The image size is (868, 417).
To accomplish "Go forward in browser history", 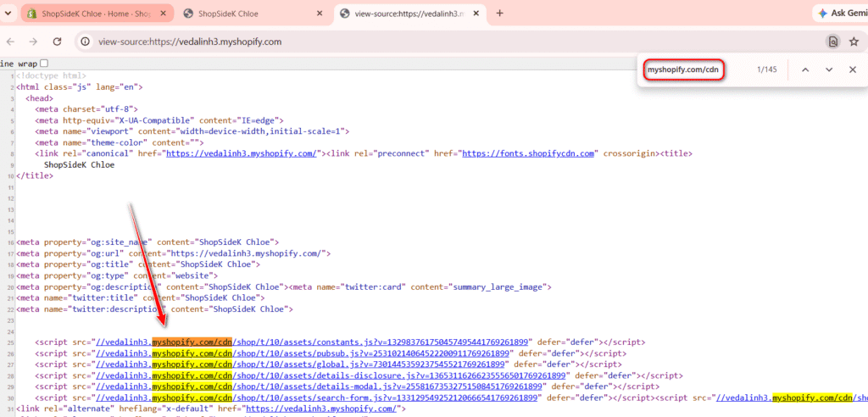I will [x=33, y=42].
